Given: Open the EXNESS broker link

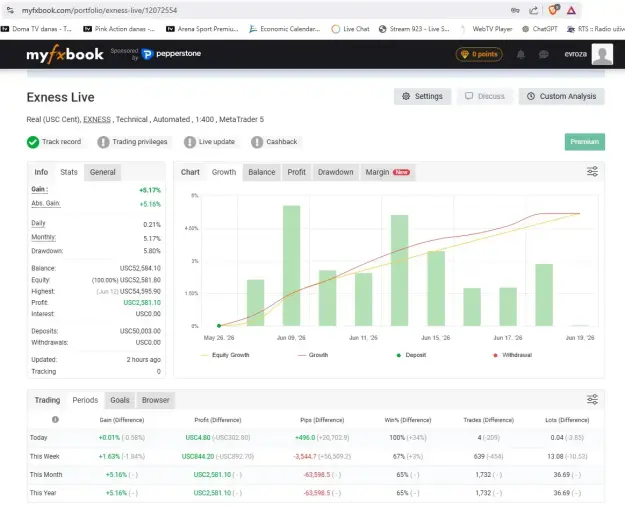Looking at the screenshot, I should pyautogui.click(x=97, y=120).
